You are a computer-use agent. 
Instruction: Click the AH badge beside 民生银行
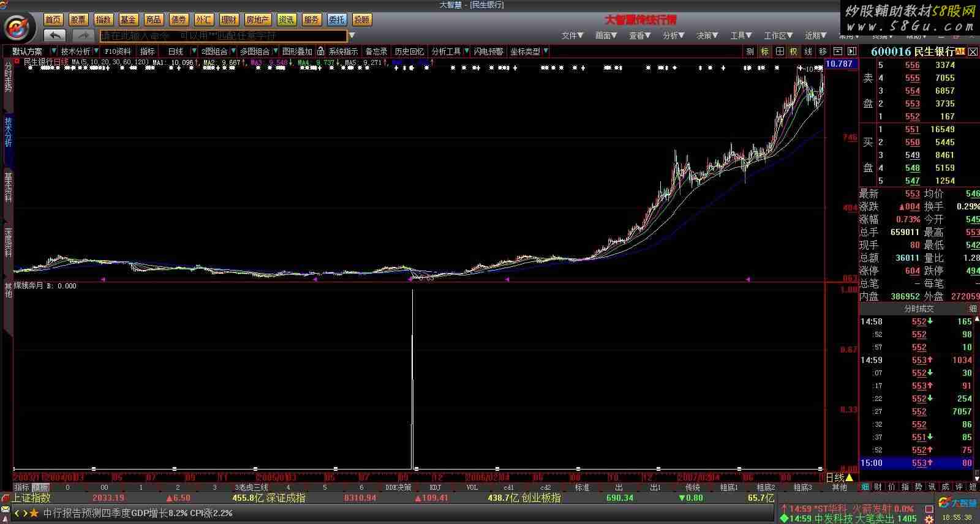[x=960, y=52]
